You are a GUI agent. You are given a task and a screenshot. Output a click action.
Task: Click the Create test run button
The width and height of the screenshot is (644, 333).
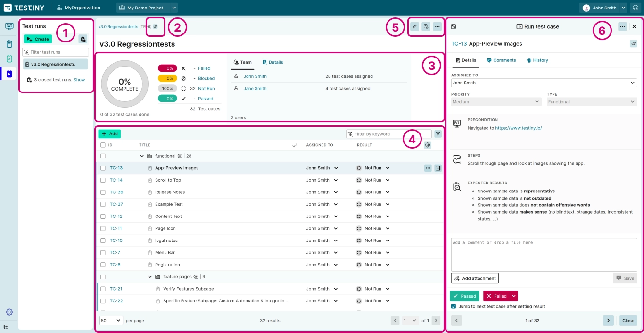coord(38,39)
